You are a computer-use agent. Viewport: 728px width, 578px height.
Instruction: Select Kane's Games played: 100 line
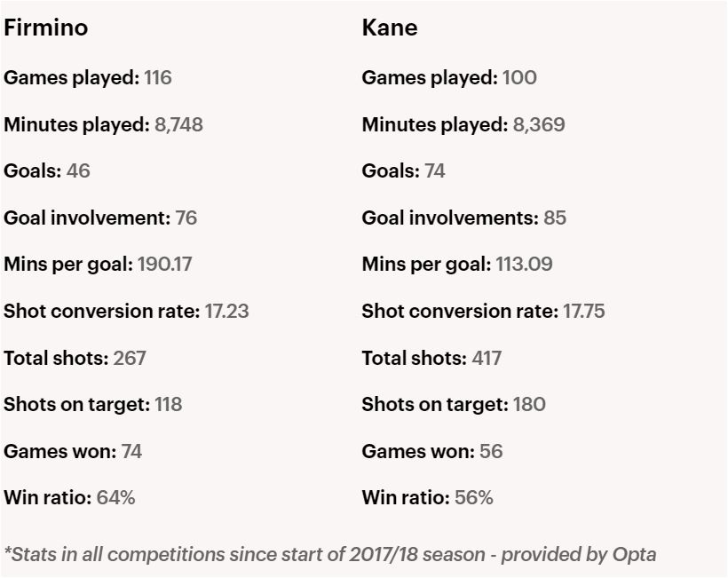(x=449, y=78)
